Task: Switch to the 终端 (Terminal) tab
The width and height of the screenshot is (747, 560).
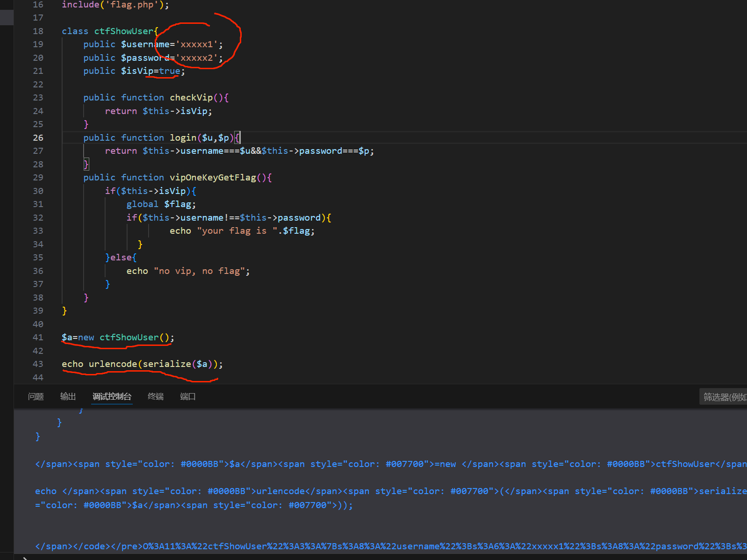Action: pos(156,396)
